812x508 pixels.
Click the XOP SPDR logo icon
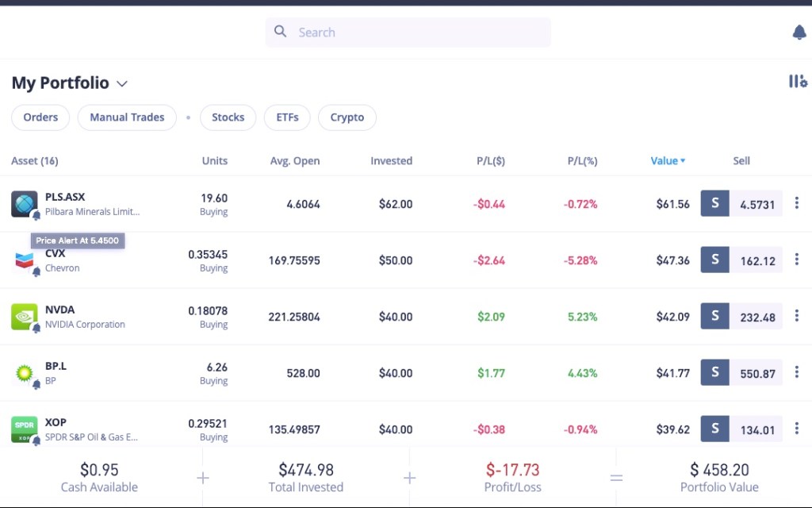(24, 429)
